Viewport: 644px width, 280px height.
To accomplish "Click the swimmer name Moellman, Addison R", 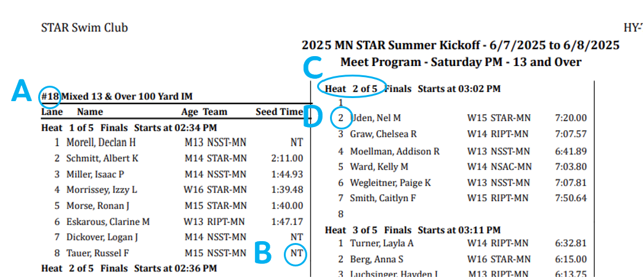I will [x=394, y=150].
